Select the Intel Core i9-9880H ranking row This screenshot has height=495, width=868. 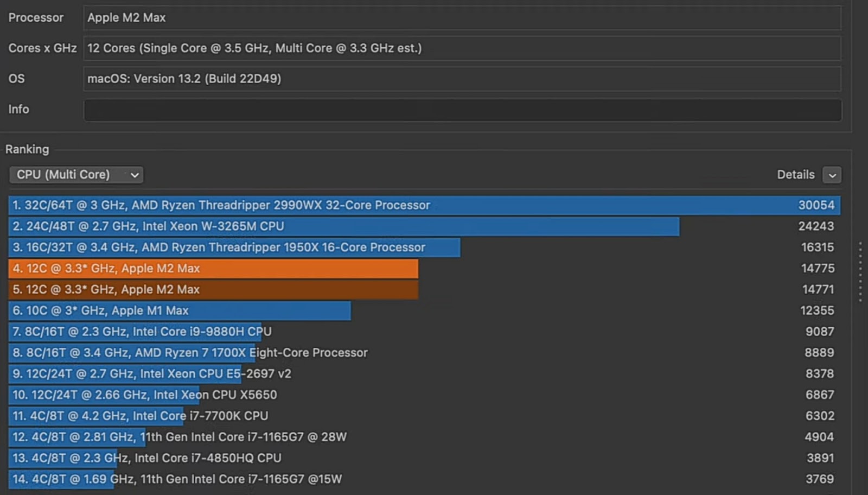(424, 332)
